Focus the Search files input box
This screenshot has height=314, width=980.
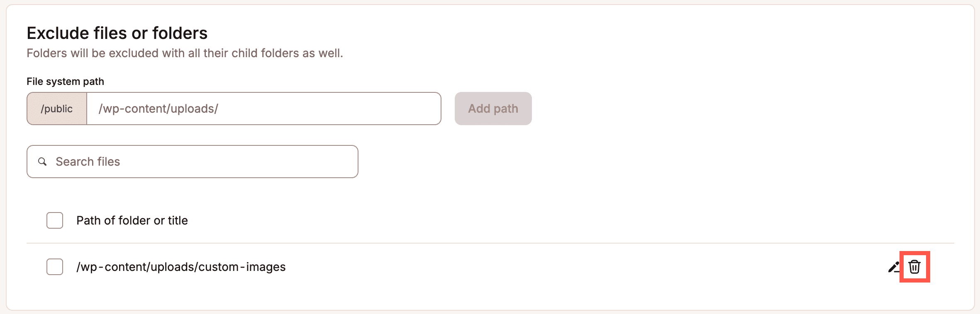[192, 162]
